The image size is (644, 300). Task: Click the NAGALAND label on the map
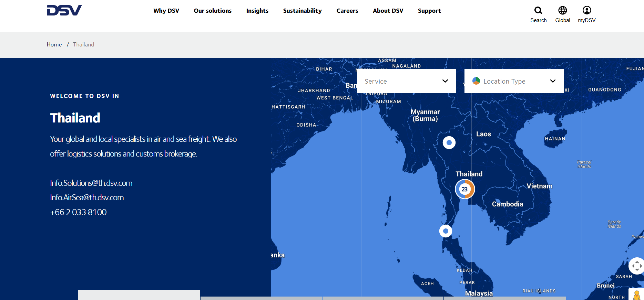(x=407, y=66)
